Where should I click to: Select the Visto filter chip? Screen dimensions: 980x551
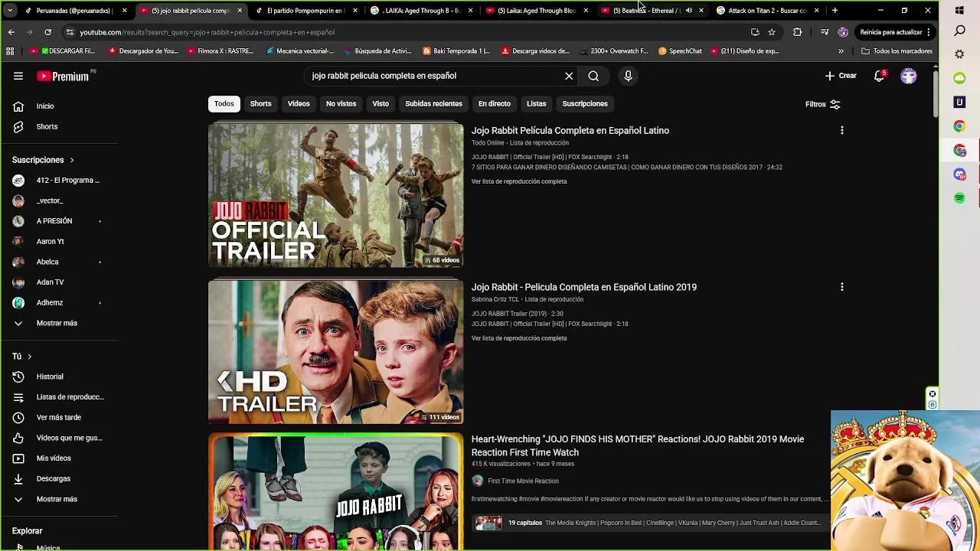pyautogui.click(x=381, y=103)
